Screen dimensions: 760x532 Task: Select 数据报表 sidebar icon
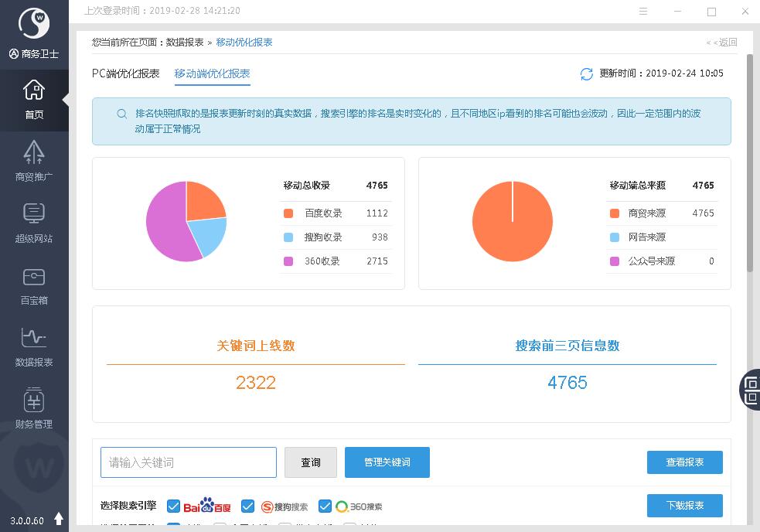pyautogui.click(x=34, y=346)
